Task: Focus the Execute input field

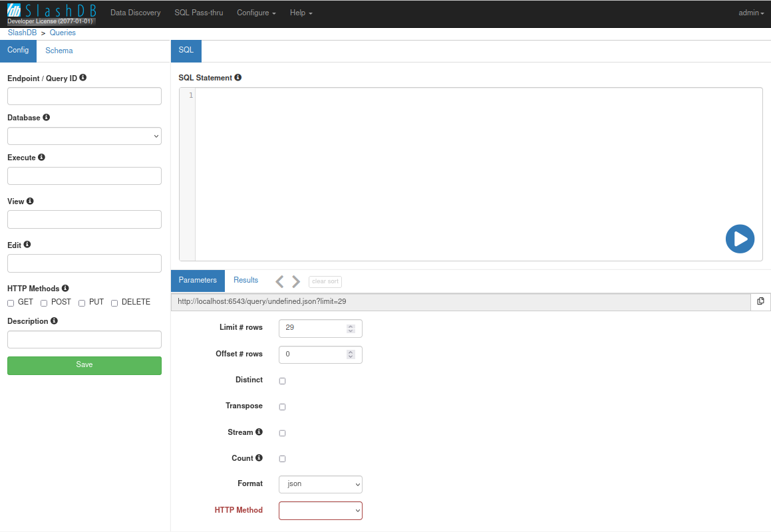Action: 84,176
